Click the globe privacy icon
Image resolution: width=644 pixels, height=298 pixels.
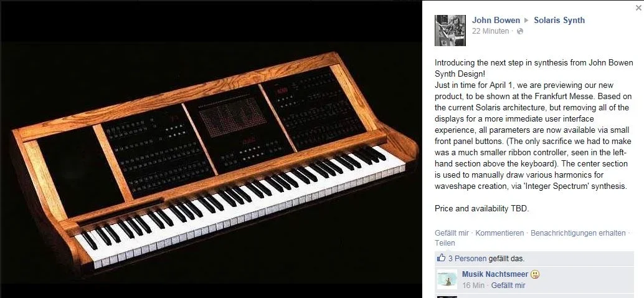click(520, 31)
